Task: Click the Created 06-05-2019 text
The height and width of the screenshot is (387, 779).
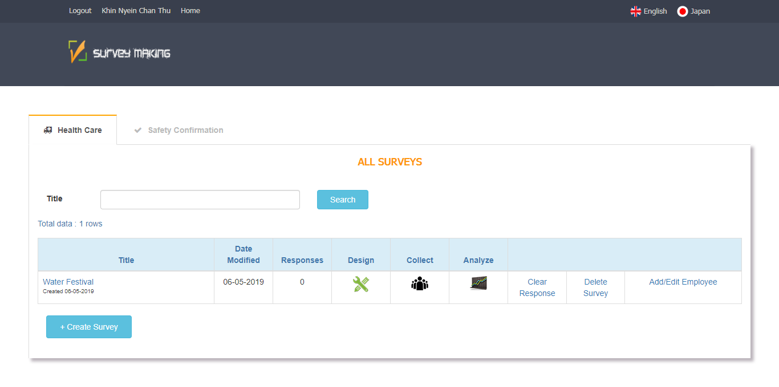Action: tap(68, 292)
